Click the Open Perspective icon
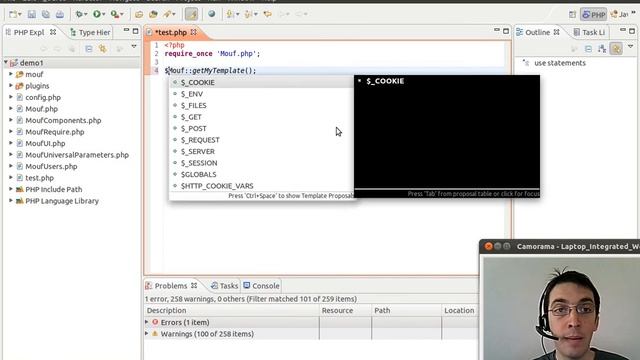Screen dimensions: 640x360 (572, 15)
